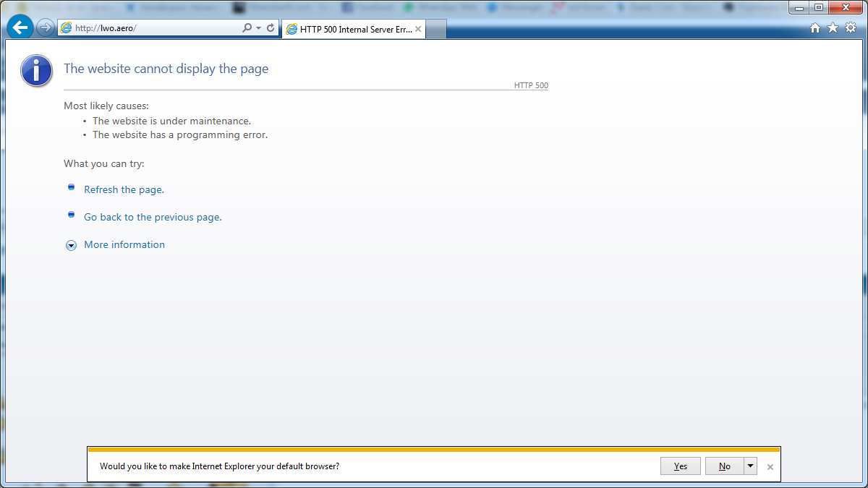Click the Forward navigation arrow
868x488 pixels.
pos(46,28)
